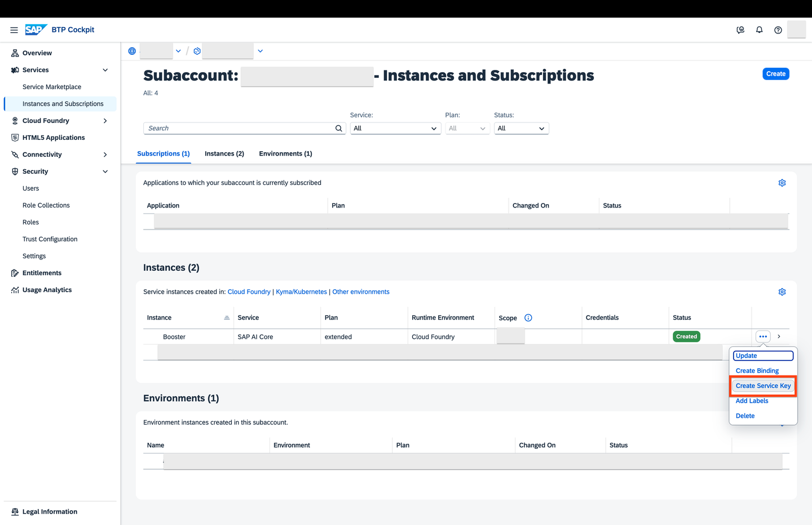Click the blue Create button
This screenshot has height=525, width=812.
pos(776,74)
